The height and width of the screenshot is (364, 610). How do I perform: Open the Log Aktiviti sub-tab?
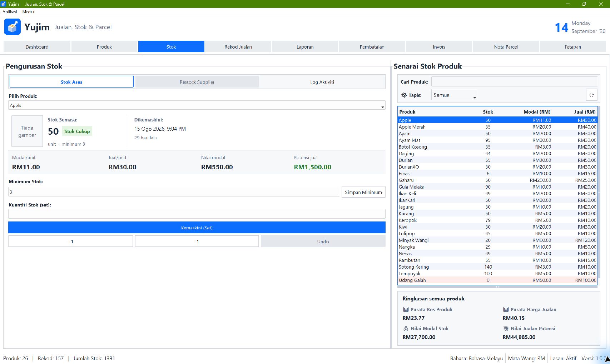[322, 82]
